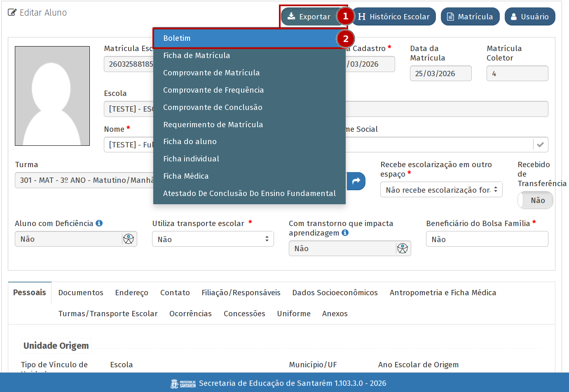Open the Filiação/Responsáveis tab
The height and width of the screenshot is (392, 569).
(x=241, y=293)
